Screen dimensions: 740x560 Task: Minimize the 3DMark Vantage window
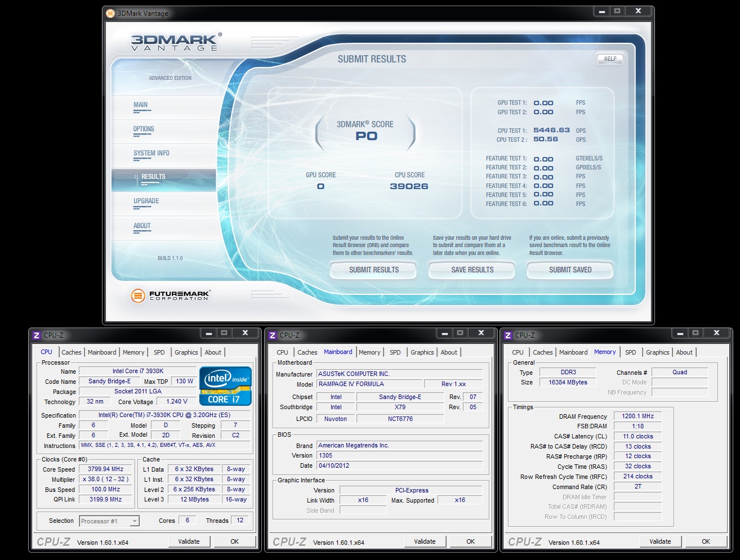point(601,11)
